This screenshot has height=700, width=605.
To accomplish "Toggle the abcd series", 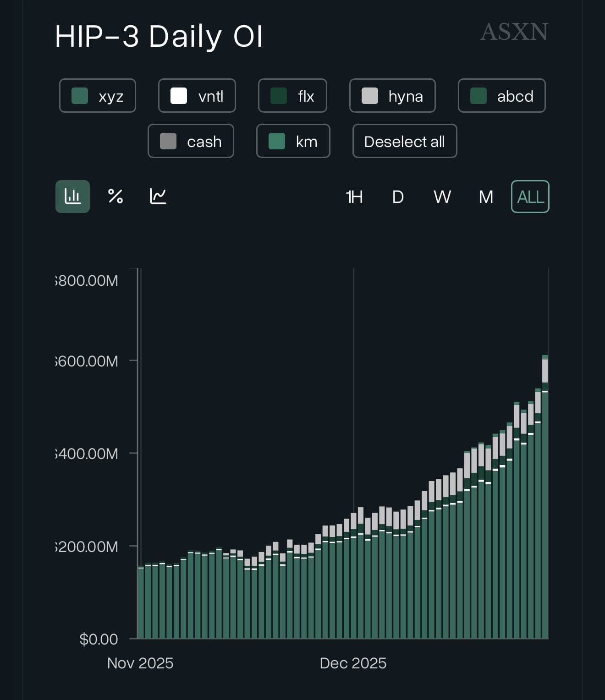I will point(501,96).
